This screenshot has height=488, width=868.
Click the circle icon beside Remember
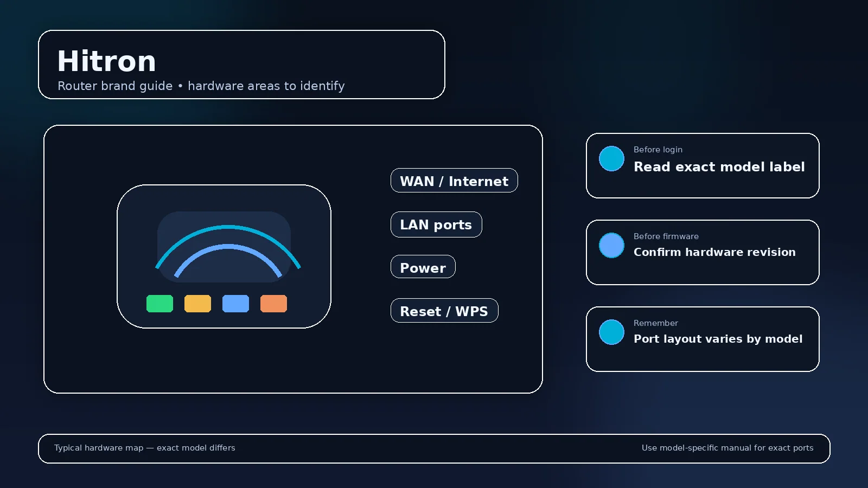point(611,332)
